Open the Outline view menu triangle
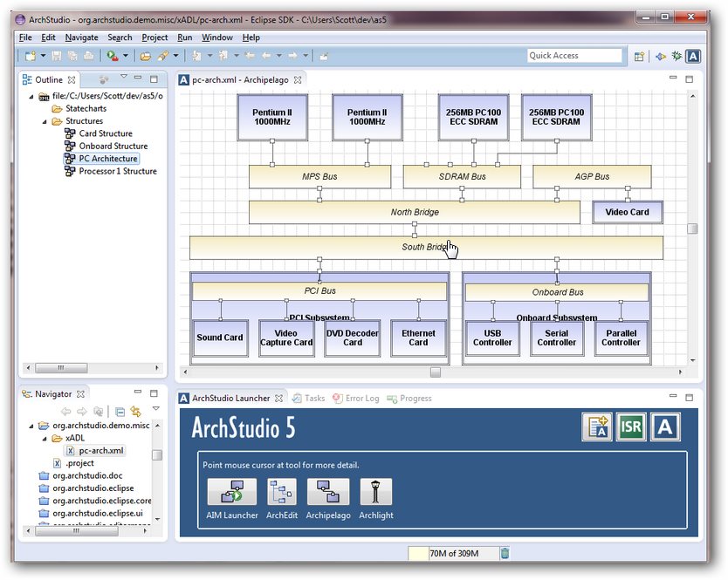Image resolution: width=728 pixels, height=580 pixels. [x=123, y=77]
